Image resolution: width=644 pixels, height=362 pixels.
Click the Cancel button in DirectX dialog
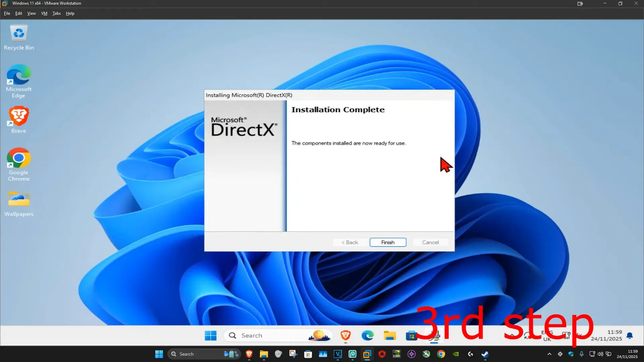click(x=430, y=242)
